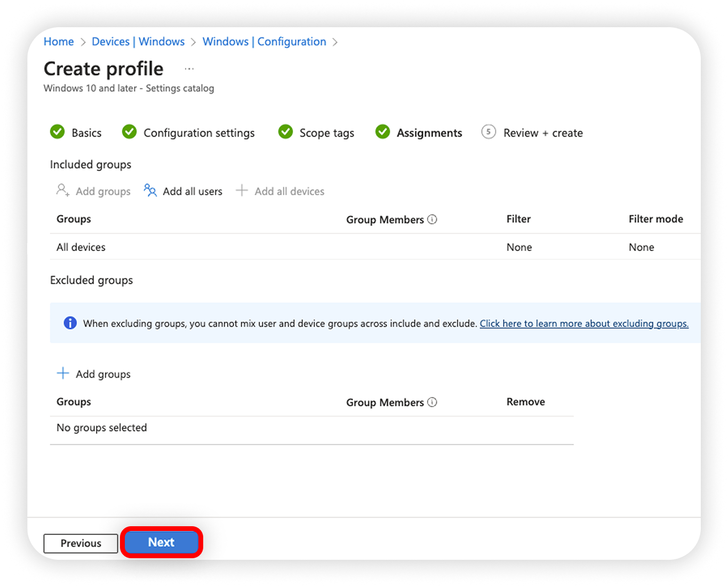The image size is (728, 587).
Task: Click the plus icon for excluded Add groups
Action: [63, 373]
